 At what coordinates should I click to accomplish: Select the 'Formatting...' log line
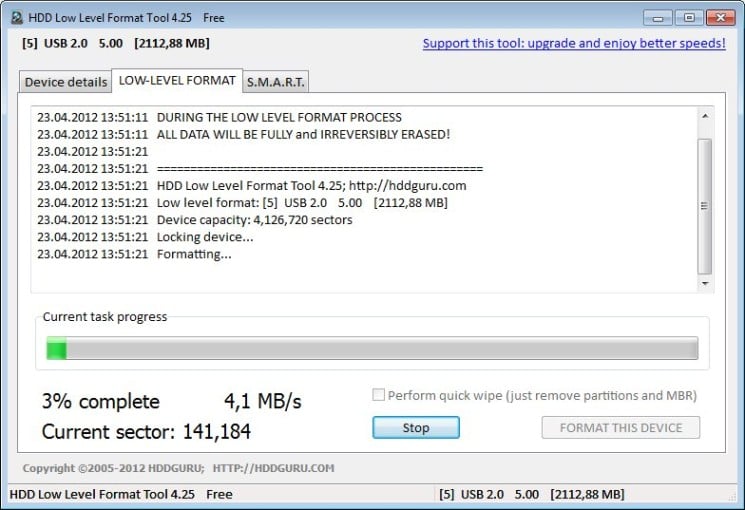coord(134,254)
